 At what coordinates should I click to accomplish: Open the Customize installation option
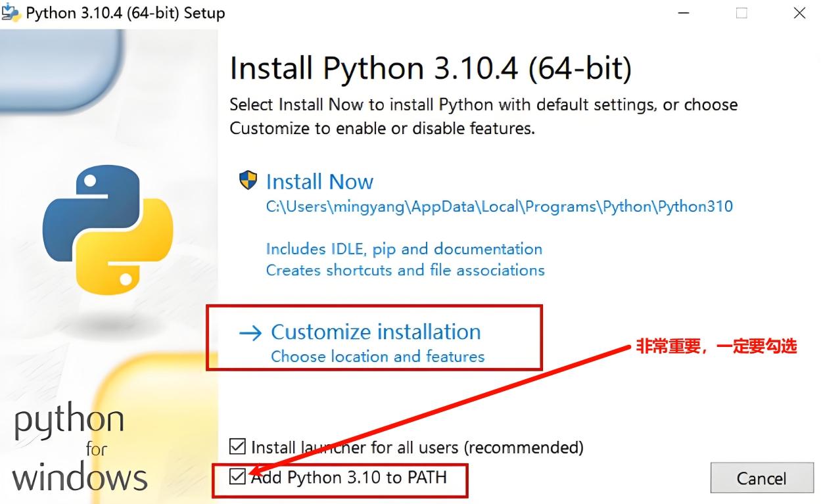tap(375, 332)
